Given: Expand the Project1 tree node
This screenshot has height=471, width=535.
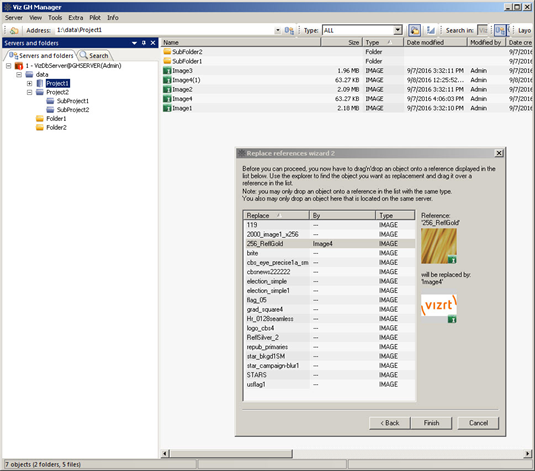Looking at the screenshot, I should [x=30, y=83].
